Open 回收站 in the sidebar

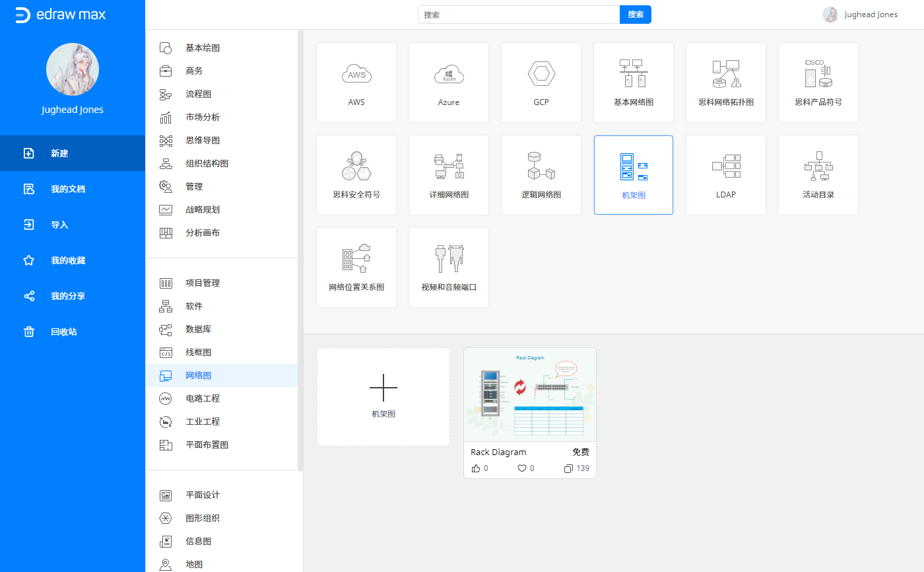(x=73, y=332)
